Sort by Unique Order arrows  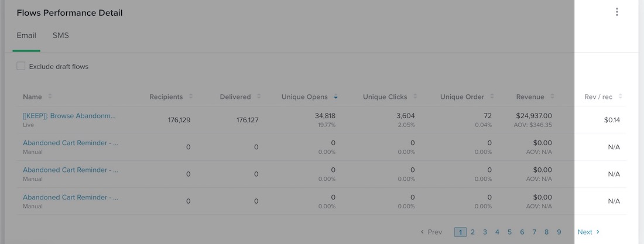pos(492,97)
